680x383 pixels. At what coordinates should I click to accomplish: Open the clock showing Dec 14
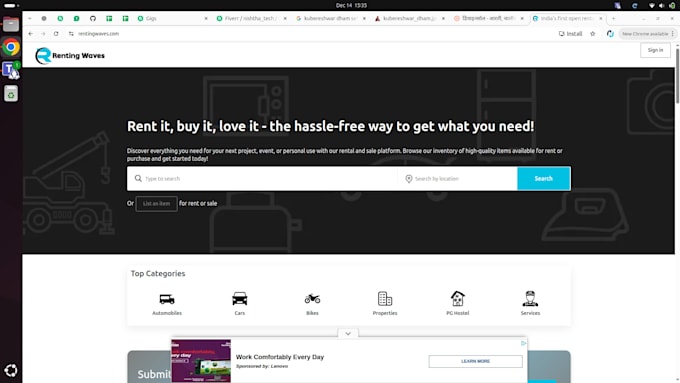pyautogui.click(x=351, y=5)
